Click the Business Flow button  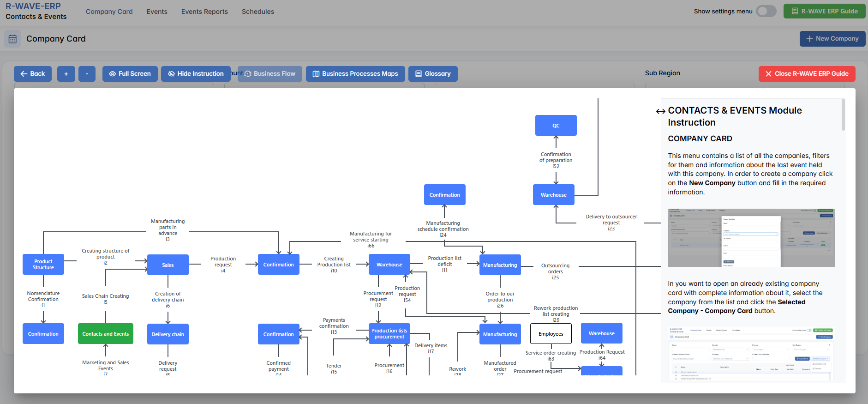tap(270, 74)
